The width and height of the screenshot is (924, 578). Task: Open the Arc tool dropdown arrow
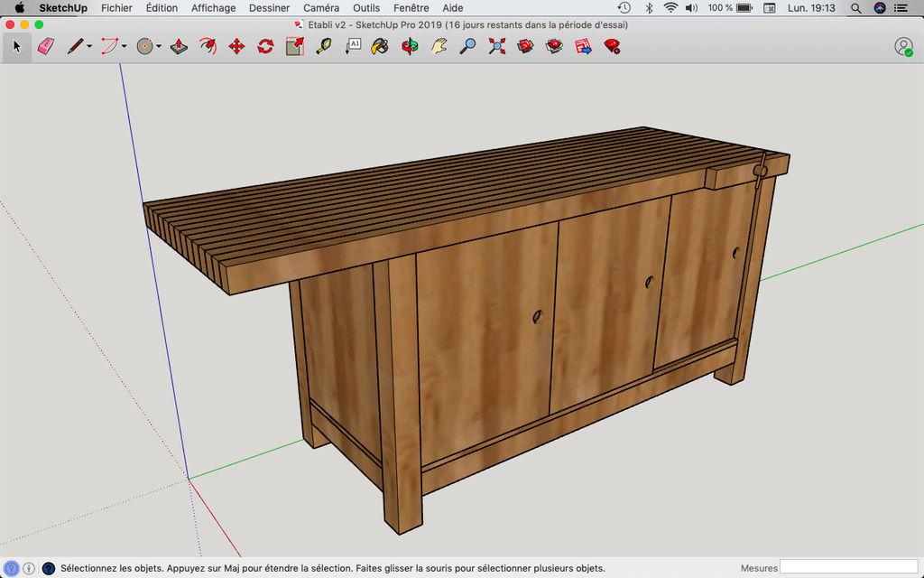(125, 47)
